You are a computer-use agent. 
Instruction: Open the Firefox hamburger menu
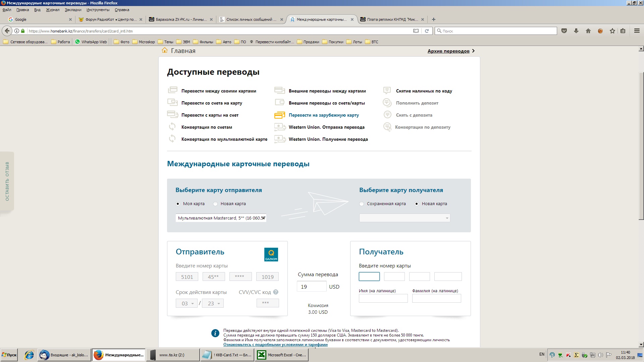click(637, 31)
